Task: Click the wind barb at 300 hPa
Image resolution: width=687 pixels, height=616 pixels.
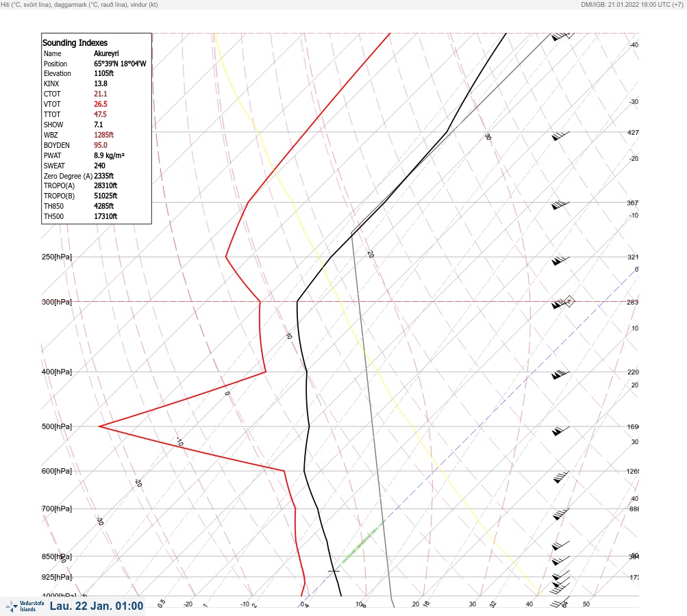Action: click(x=562, y=303)
